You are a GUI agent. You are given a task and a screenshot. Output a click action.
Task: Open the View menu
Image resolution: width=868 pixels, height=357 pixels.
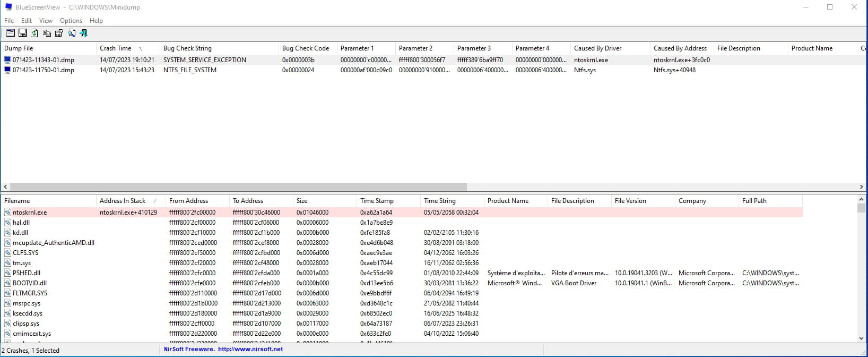click(x=46, y=21)
